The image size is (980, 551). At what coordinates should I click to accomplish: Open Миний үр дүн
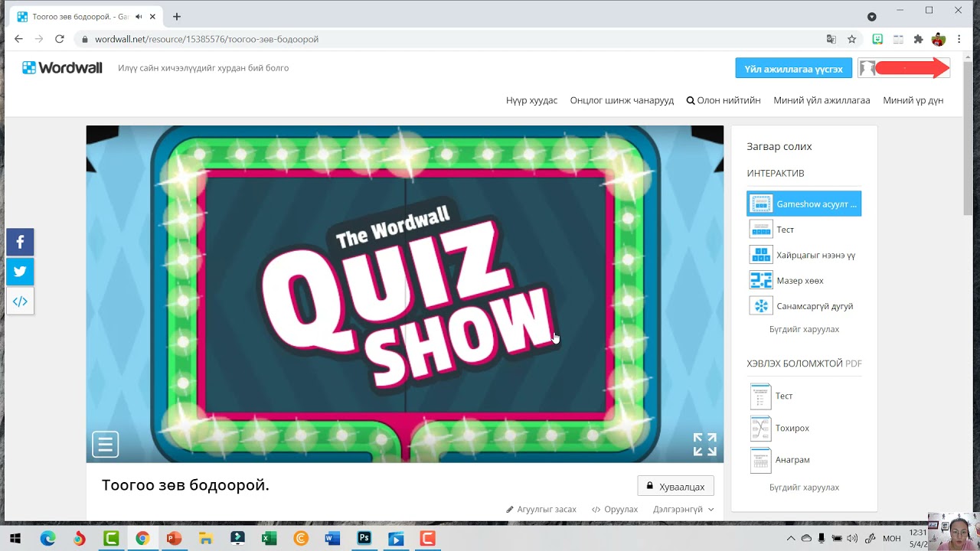pyautogui.click(x=913, y=100)
